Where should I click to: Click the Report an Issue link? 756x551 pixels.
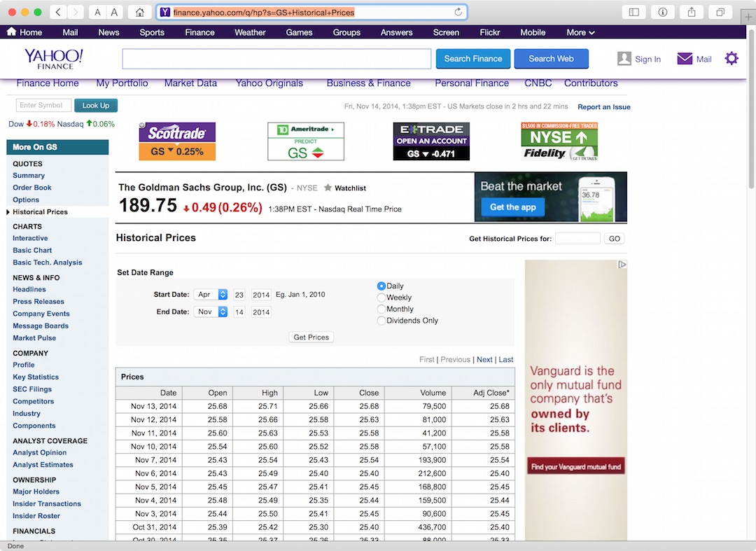(x=603, y=107)
